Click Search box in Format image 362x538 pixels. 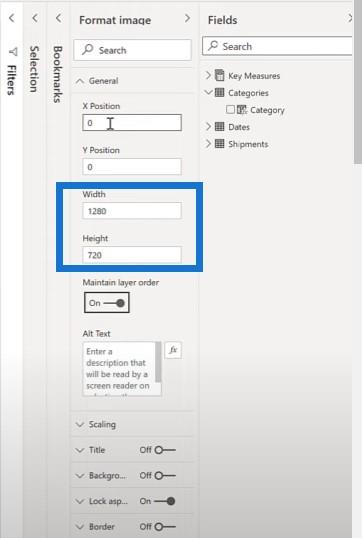pos(132,50)
